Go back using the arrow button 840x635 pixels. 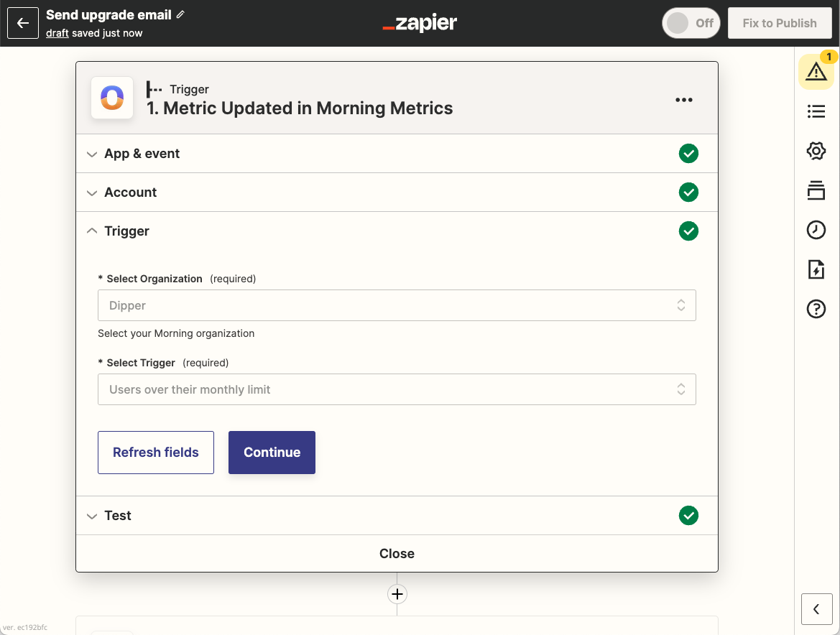pyautogui.click(x=22, y=23)
